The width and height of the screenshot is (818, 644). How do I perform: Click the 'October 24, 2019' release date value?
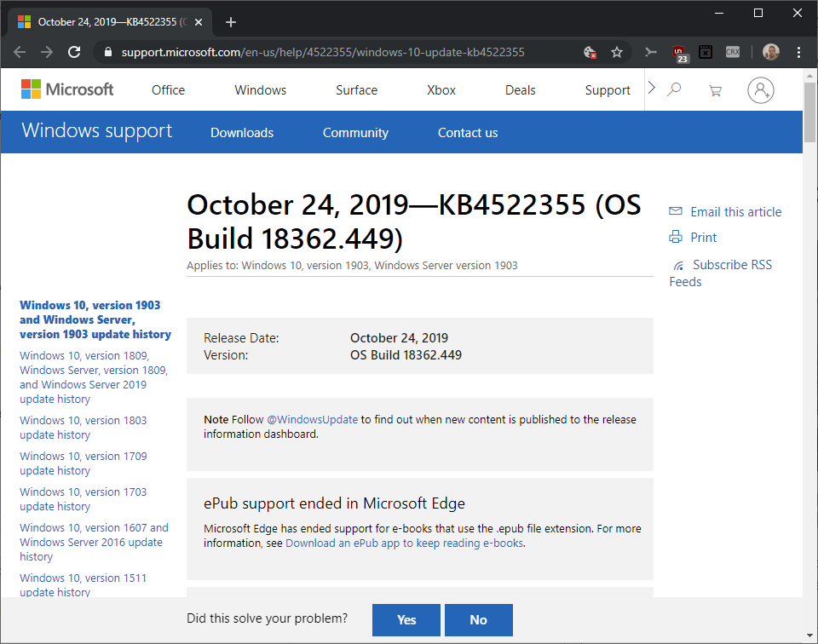pos(399,338)
